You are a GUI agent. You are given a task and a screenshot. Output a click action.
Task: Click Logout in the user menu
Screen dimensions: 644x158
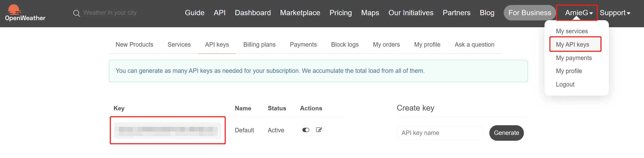point(565,84)
